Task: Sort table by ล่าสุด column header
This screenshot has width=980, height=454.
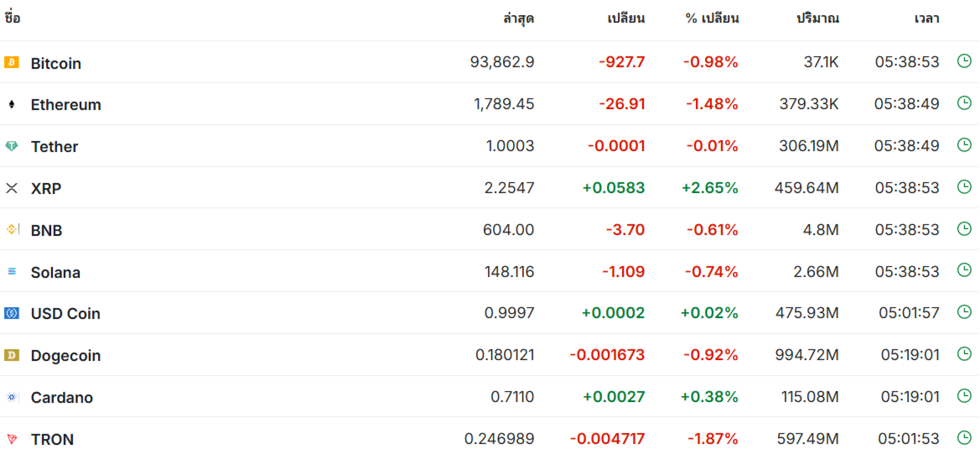Action: pos(518,18)
